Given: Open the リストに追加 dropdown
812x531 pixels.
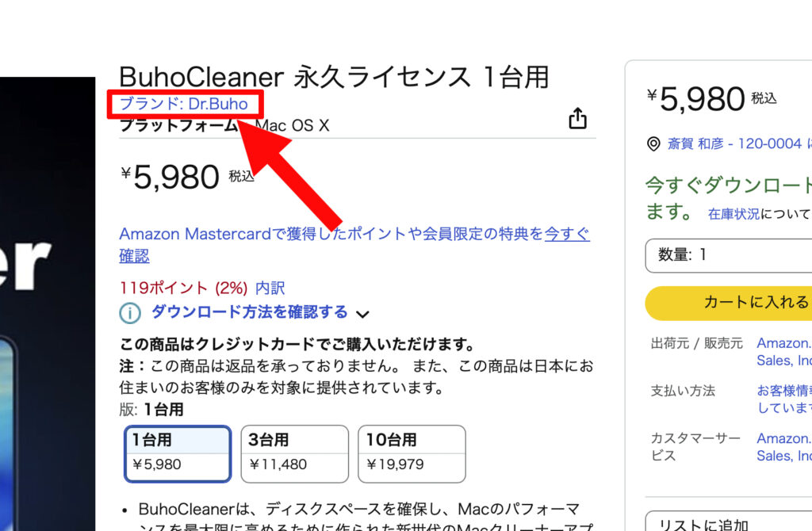Looking at the screenshot, I should coord(728,523).
